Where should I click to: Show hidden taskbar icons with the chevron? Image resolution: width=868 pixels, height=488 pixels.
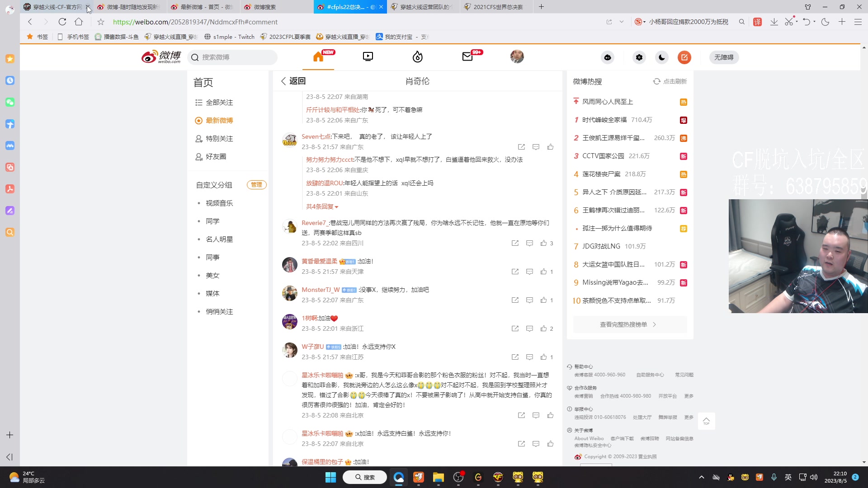click(701, 477)
